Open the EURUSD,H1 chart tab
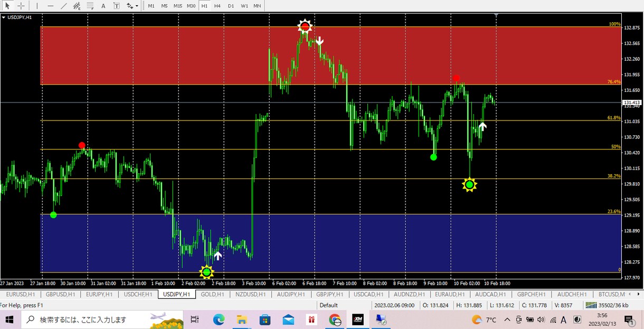644x329 pixels. coord(20,294)
